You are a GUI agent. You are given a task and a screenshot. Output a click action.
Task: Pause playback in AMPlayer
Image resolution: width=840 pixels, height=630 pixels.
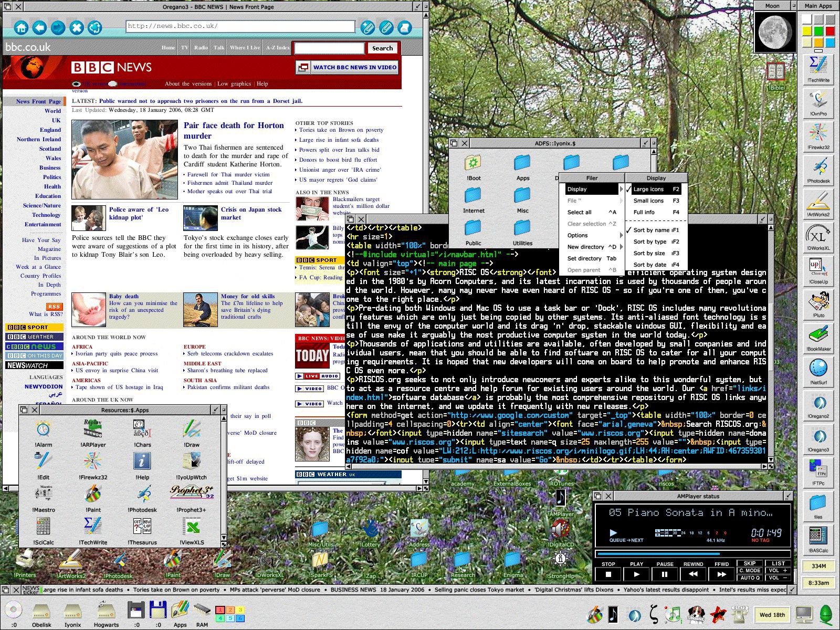tap(665, 574)
